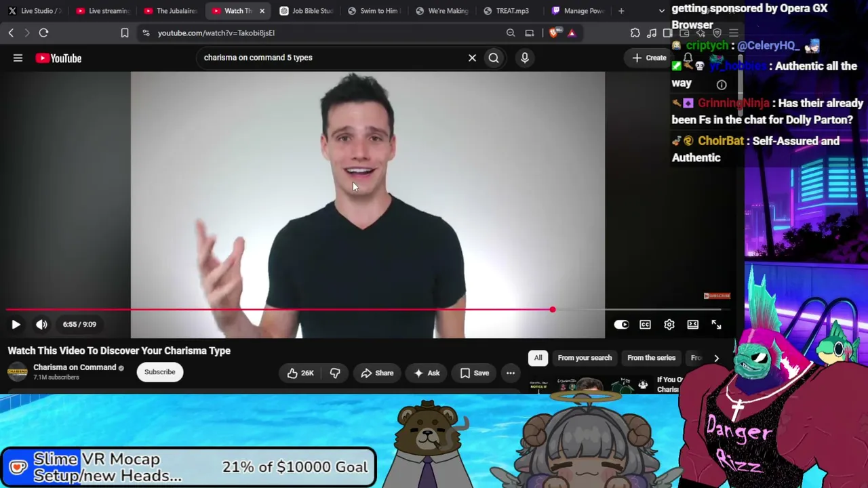Click the YouTube search magnifier button
The width and height of the screenshot is (868, 488).
pos(494,58)
